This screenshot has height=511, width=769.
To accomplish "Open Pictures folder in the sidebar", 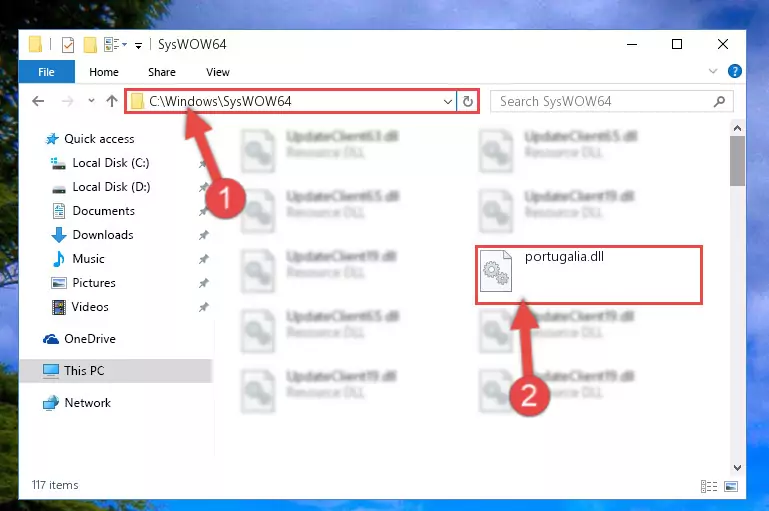I will click(94, 283).
